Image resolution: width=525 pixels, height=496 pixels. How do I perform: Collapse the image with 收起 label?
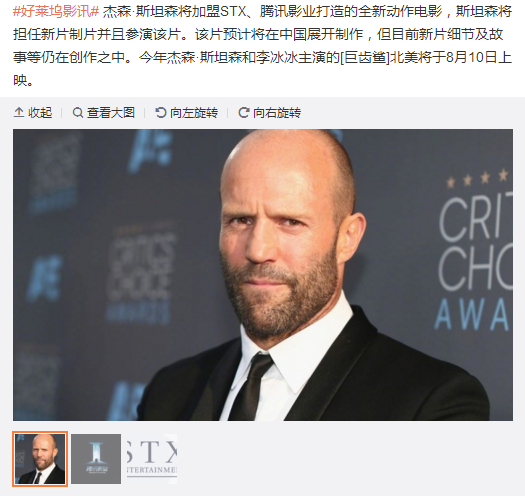tap(40, 113)
